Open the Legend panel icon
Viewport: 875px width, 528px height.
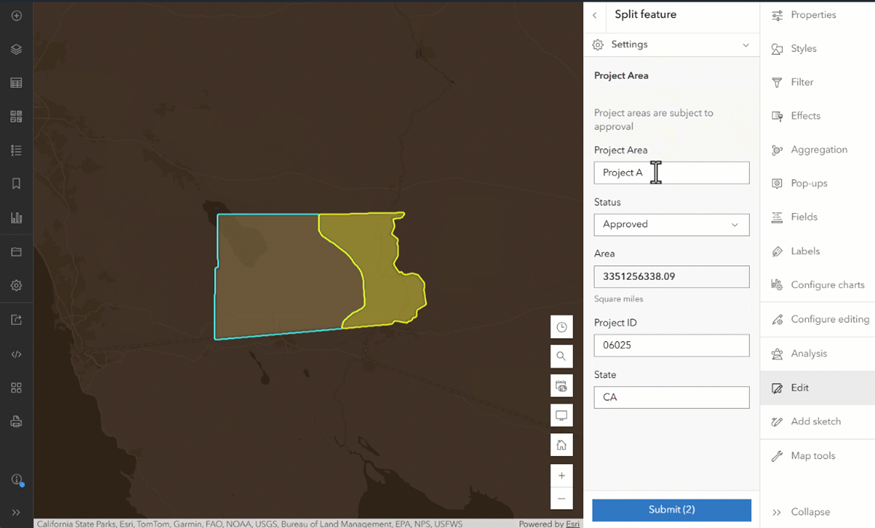(16, 150)
